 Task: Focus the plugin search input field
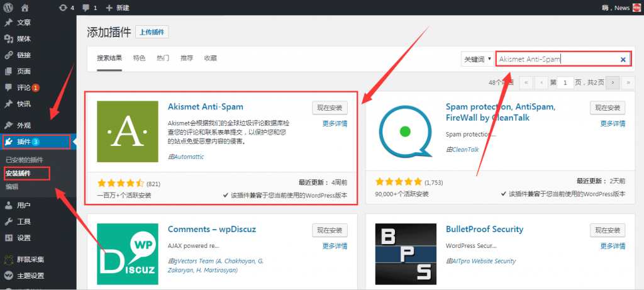tap(563, 59)
